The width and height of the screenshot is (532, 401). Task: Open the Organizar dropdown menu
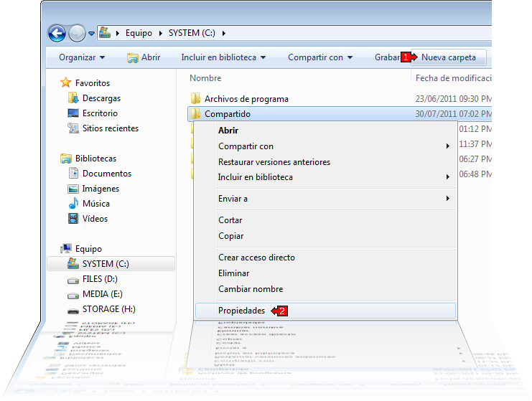coord(82,57)
